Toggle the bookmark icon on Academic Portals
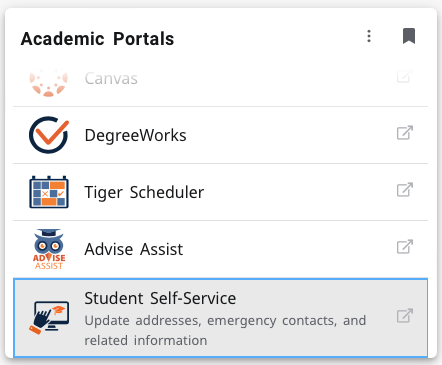The height and width of the screenshot is (365, 442). pyautogui.click(x=409, y=36)
